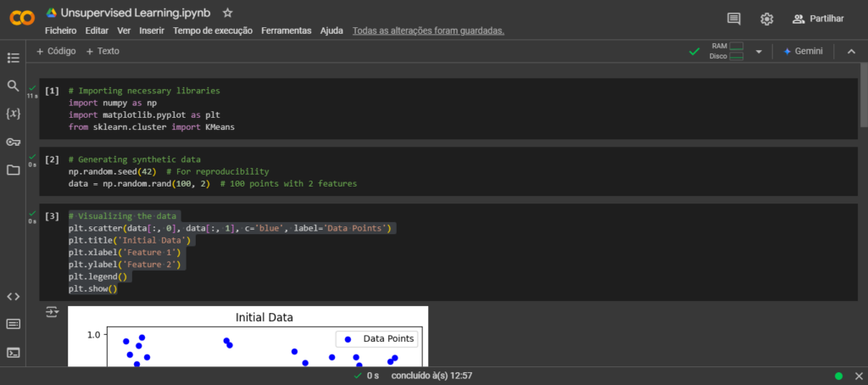This screenshot has height=385, width=868.
Task: Open the table of contents sidebar icon
Action: click(x=13, y=58)
